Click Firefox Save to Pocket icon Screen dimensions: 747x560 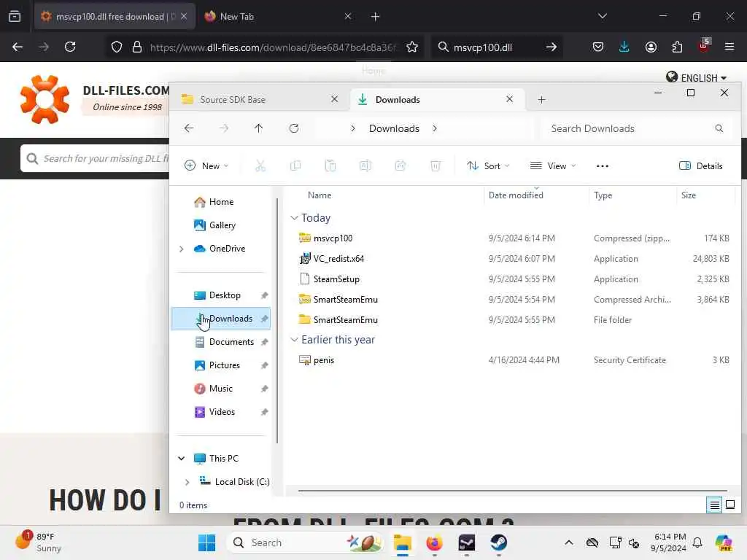point(598,47)
